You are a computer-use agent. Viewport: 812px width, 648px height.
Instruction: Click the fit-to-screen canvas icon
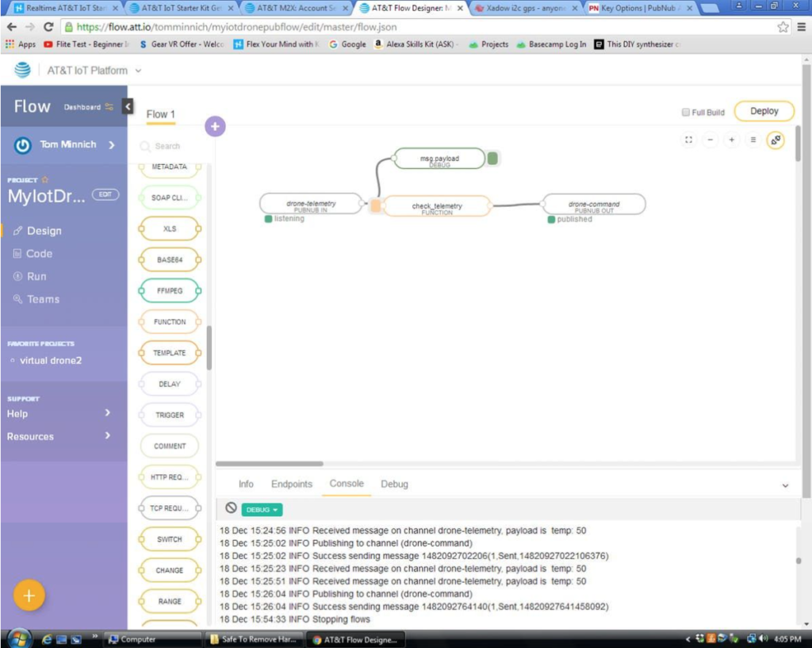tap(688, 140)
